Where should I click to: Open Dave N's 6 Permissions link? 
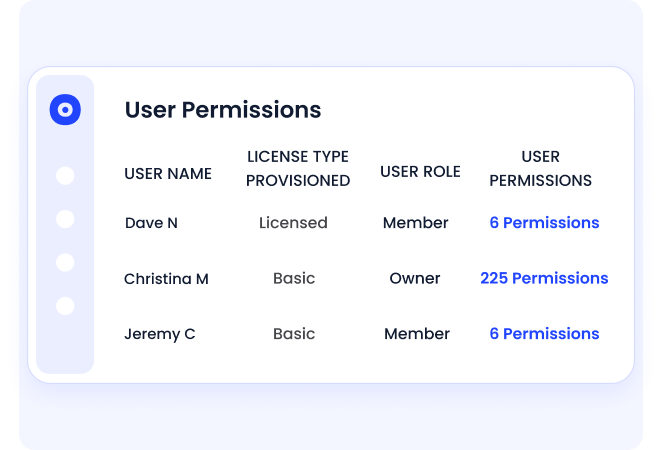[x=544, y=223]
